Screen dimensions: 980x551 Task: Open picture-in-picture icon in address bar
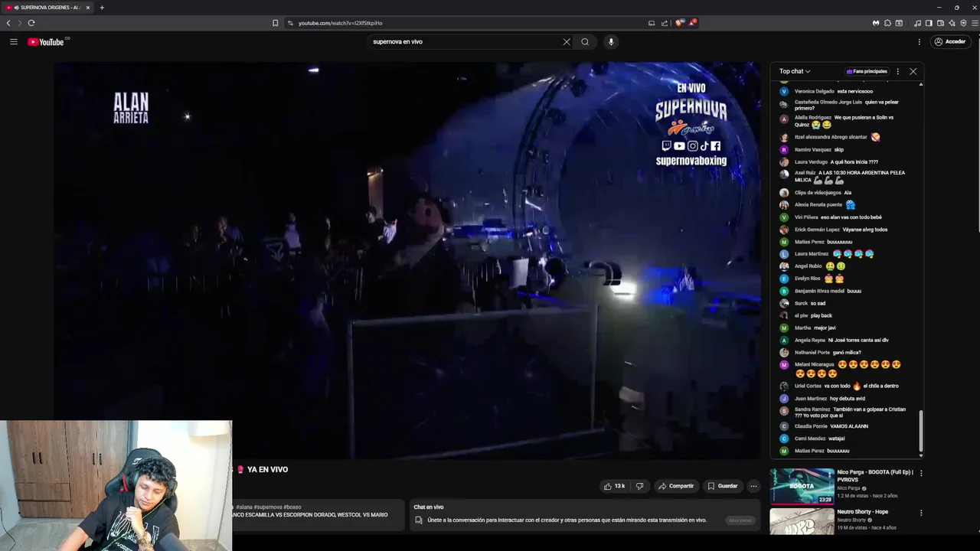point(652,23)
